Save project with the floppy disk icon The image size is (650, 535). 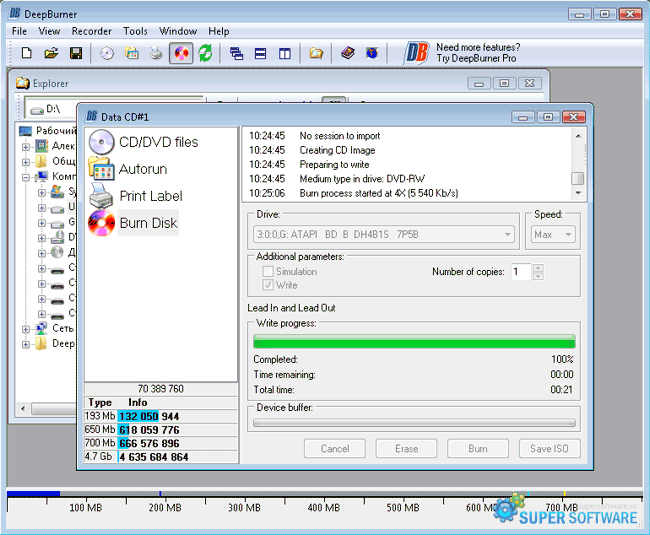[75, 53]
